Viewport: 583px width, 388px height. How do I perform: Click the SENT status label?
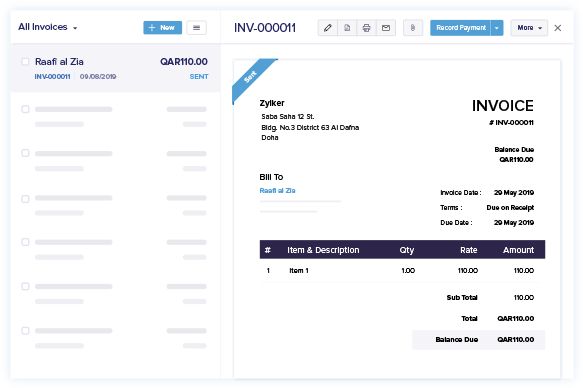point(199,77)
